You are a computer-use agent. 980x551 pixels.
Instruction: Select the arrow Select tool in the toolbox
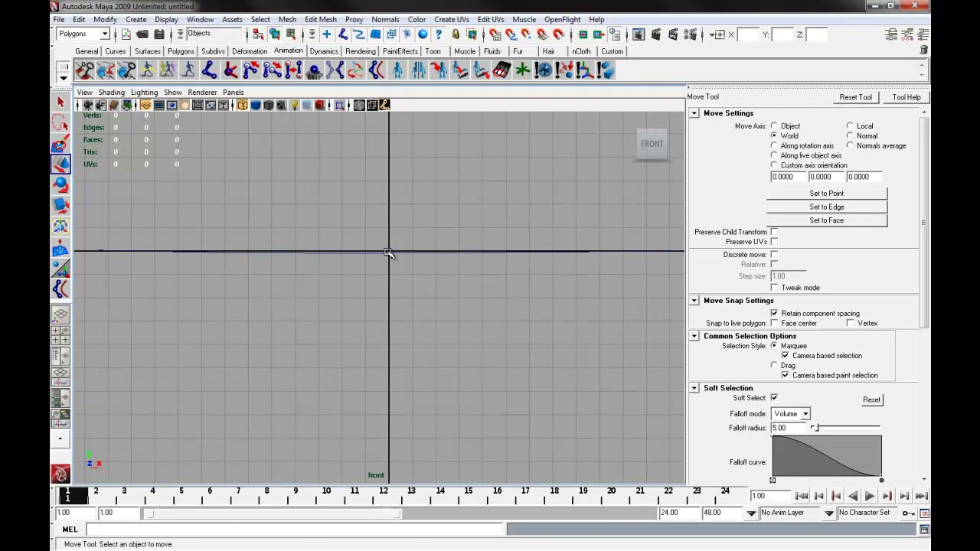coord(60,102)
